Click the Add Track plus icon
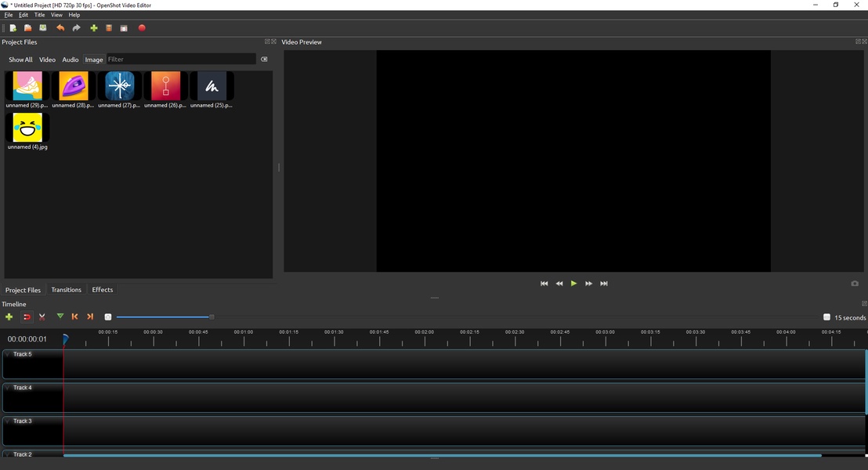The width and height of the screenshot is (868, 470). point(9,316)
